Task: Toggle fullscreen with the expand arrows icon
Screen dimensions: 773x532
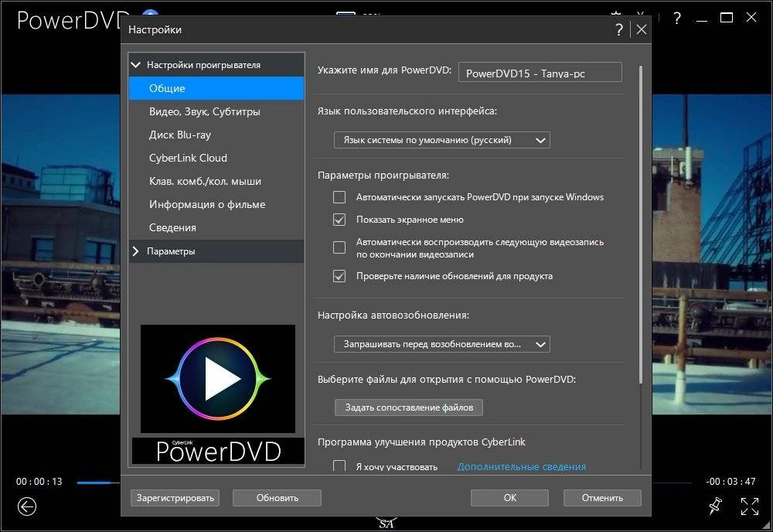Action: coord(749,506)
